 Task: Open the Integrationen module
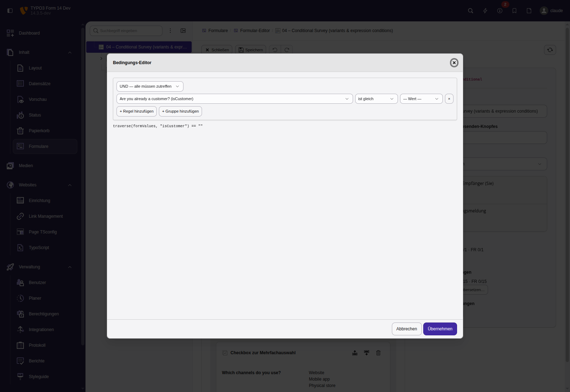click(x=45, y=330)
